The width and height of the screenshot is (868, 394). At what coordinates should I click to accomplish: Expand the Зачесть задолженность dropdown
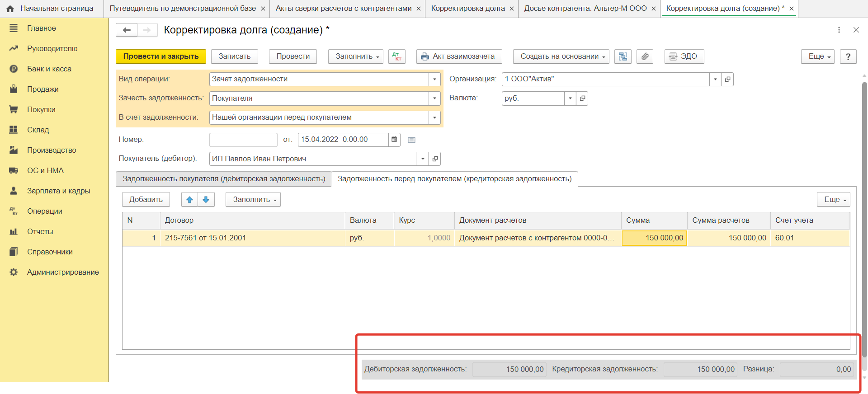[434, 98]
